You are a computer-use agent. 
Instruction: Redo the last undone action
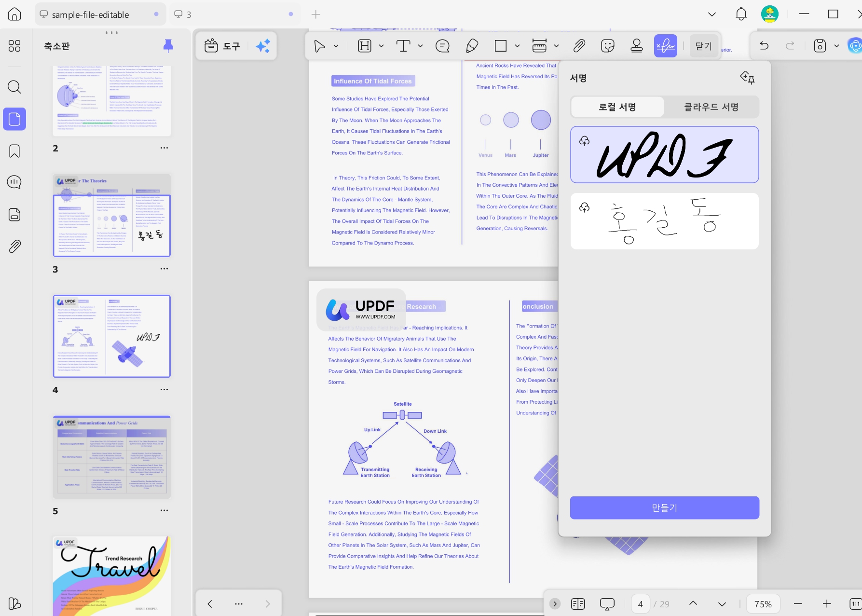[790, 46]
